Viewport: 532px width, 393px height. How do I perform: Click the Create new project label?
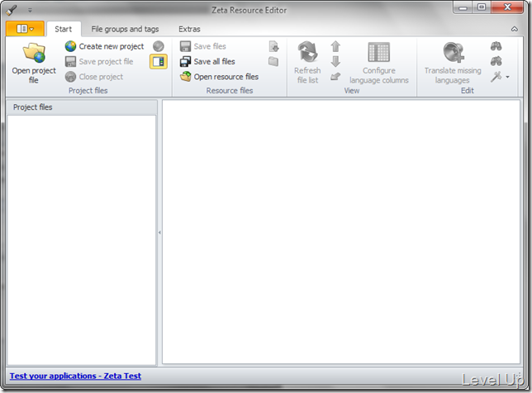pyautogui.click(x=112, y=46)
